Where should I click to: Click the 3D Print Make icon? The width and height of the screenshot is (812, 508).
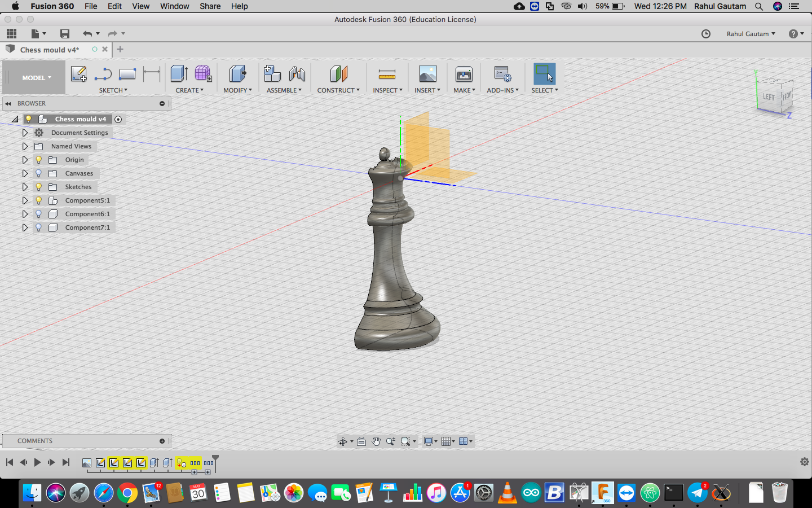click(464, 74)
